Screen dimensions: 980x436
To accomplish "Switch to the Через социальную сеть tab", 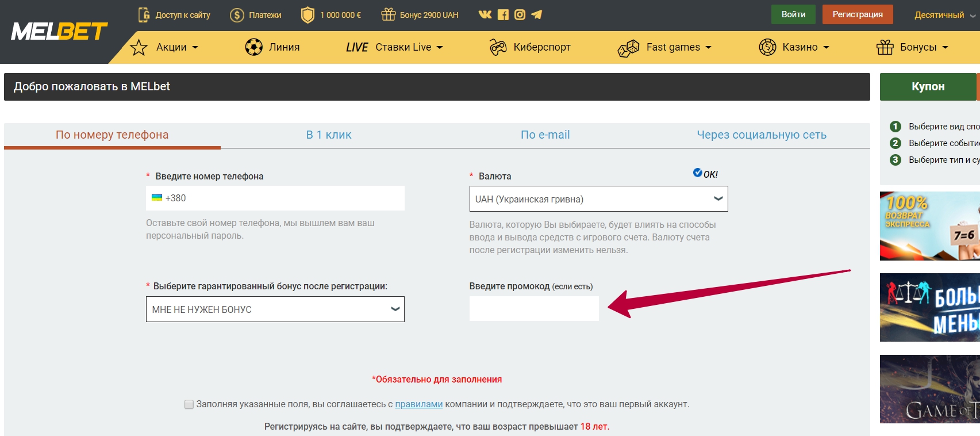I will (762, 135).
